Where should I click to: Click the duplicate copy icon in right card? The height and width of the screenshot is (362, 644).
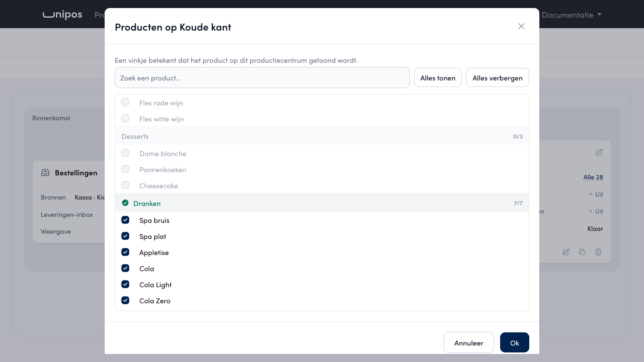coord(582,252)
